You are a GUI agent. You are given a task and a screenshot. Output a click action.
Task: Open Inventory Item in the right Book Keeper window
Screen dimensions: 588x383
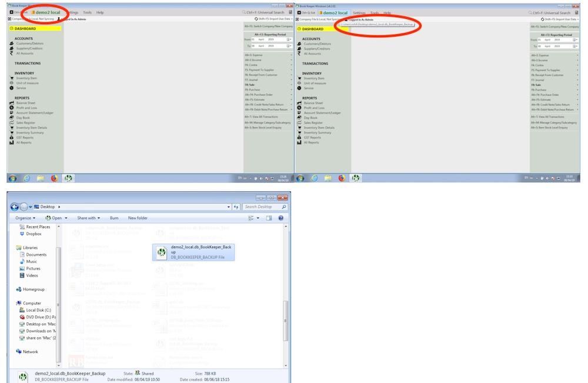[x=314, y=78]
